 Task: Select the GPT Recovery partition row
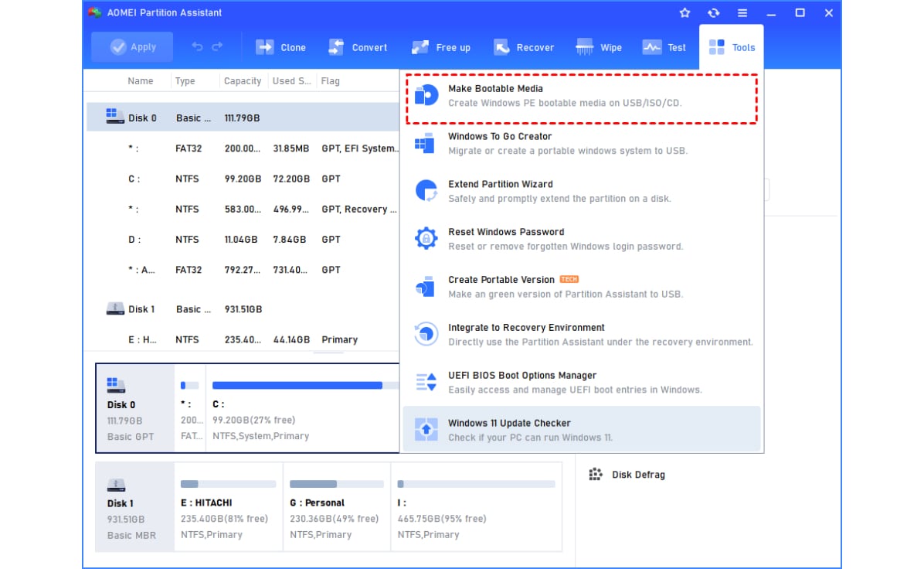pyautogui.click(x=243, y=209)
